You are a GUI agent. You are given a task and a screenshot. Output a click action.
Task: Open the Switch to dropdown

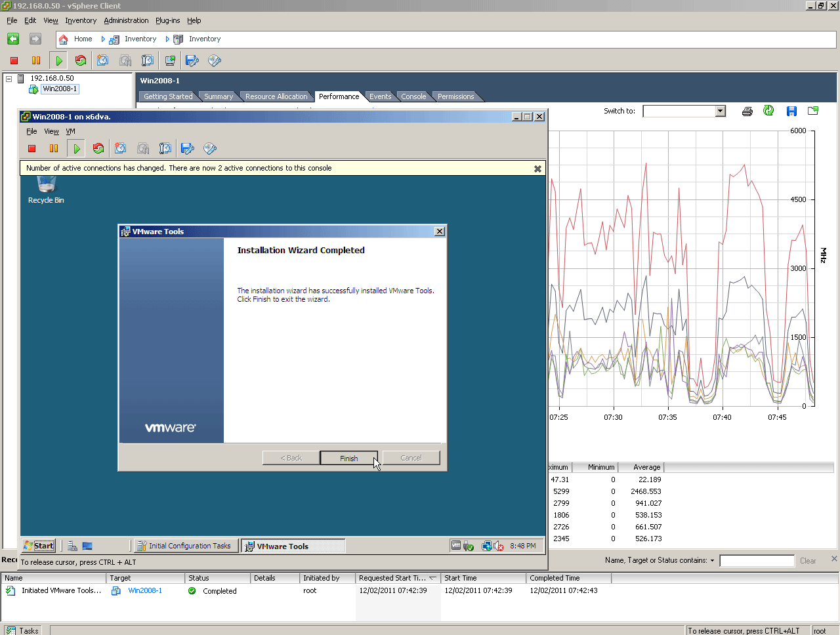pos(720,111)
